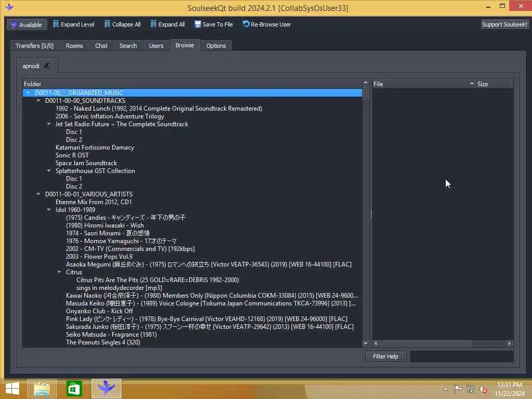Collapse the D0011-00_-_ORGANIZED_MUSIC folder
Image resolution: width=532 pixels, height=399 pixels.
coord(28,92)
